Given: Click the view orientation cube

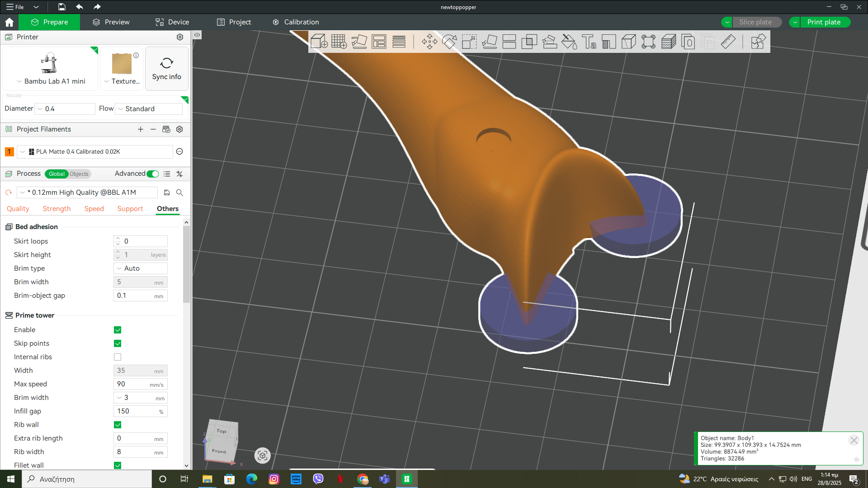Looking at the screenshot, I should tap(222, 441).
